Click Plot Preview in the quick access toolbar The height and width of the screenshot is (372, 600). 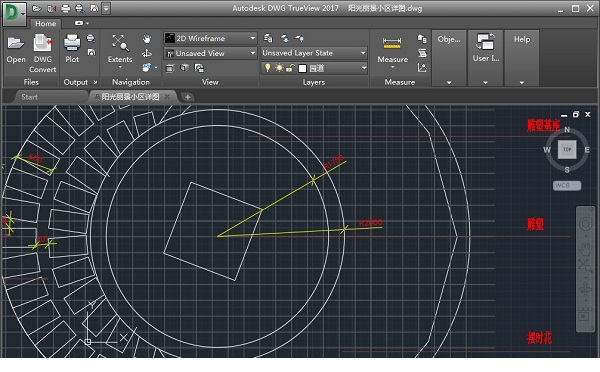pyautogui.click(x=93, y=8)
